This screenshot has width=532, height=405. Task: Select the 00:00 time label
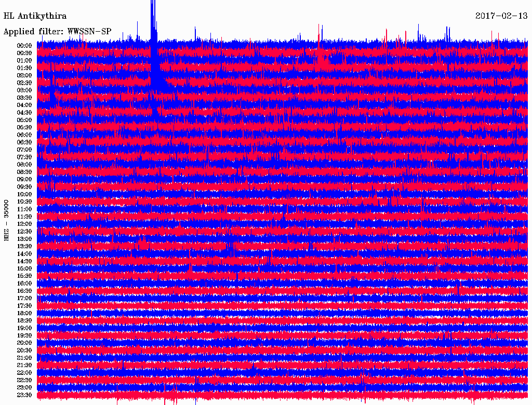pos(24,46)
